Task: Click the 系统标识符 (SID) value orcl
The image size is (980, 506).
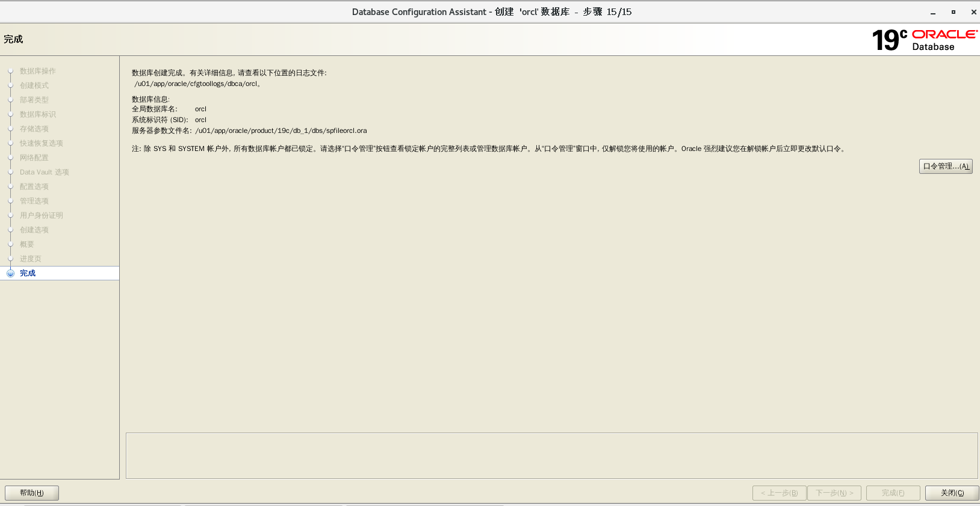Action: [200, 120]
